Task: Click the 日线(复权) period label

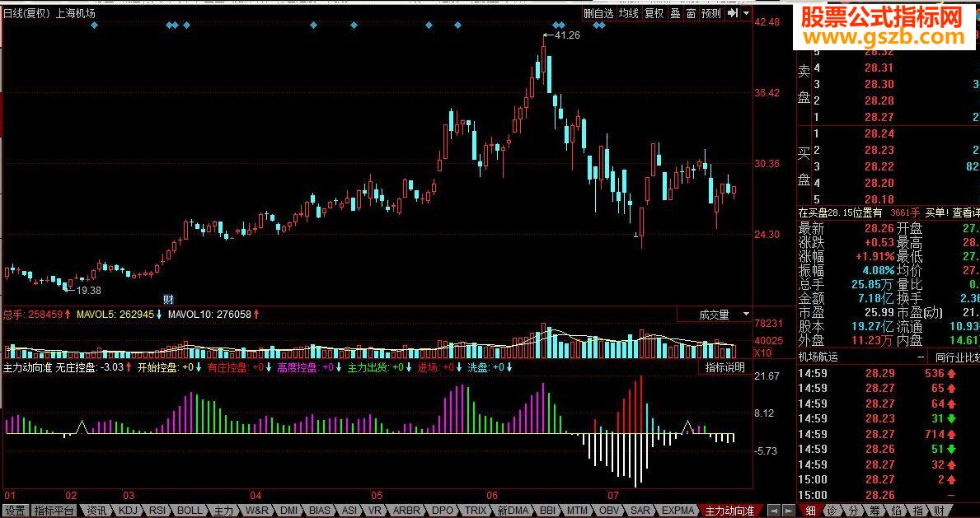Action: point(27,12)
